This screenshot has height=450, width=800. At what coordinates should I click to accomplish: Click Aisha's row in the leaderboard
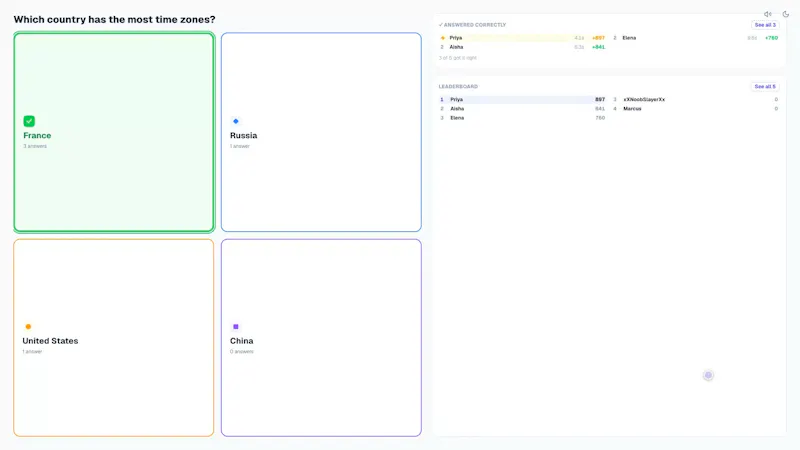pos(522,109)
